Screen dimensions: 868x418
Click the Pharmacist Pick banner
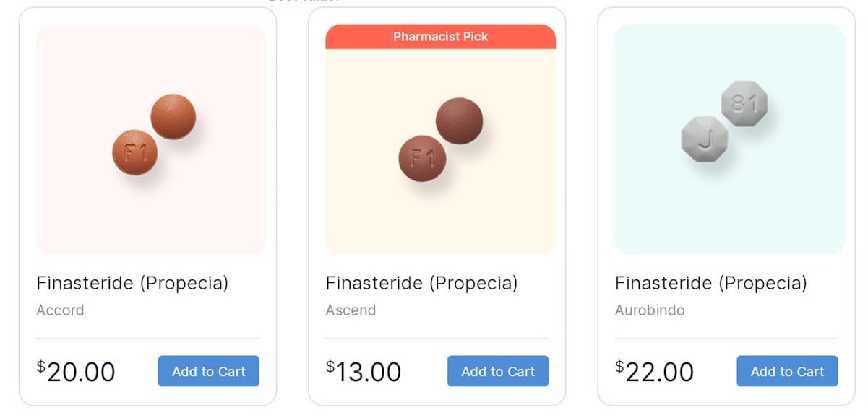440,37
